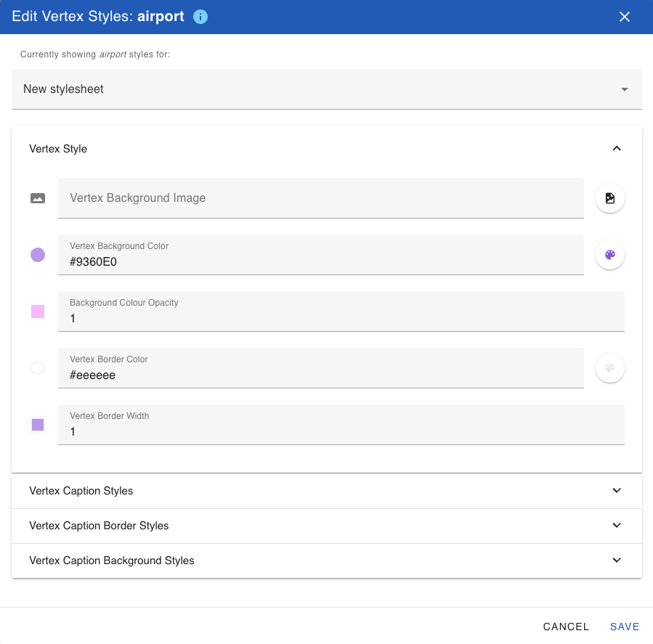Select the Vertex Background Color text field

coord(320,260)
